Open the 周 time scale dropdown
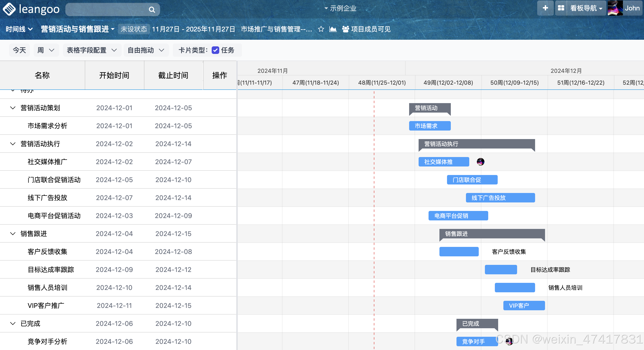 click(x=46, y=50)
